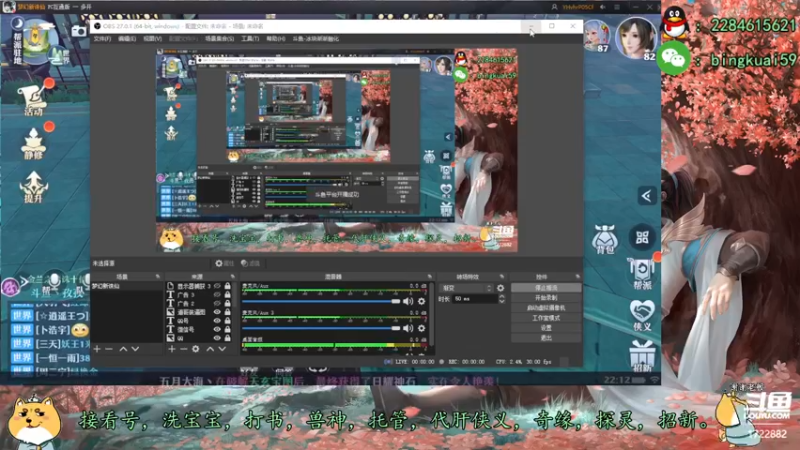Viewport: 800px width, 450px height.
Task: Pop out the 场景 scenes dock
Action: click(x=158, y=277)
